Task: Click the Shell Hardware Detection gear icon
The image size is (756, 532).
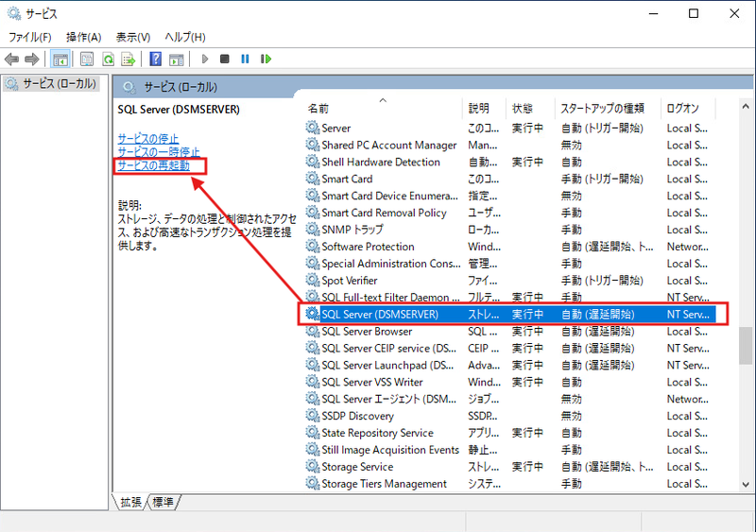Action: [313, 162]
